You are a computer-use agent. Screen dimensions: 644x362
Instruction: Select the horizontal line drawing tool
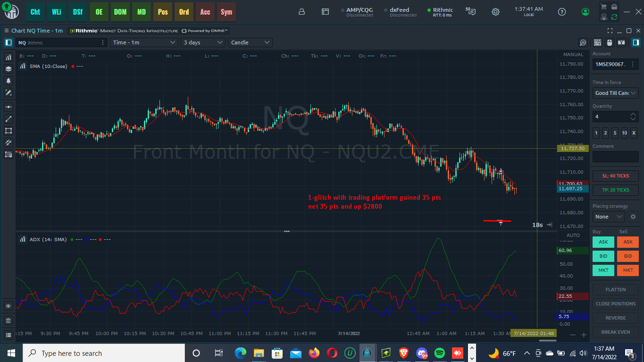pos(8,107)
